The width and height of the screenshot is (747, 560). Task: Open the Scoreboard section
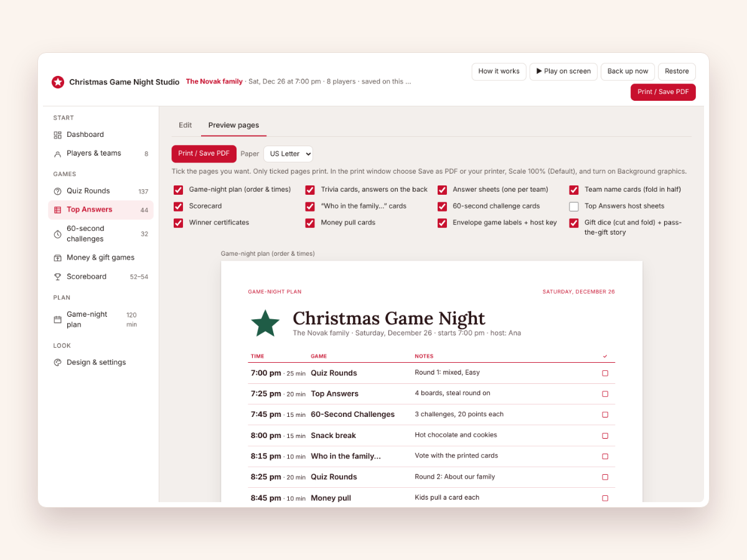tap(101, 276)
